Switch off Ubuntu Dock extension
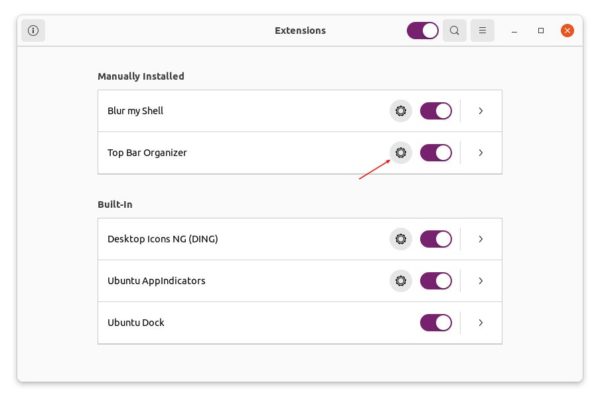The image size is (600, 401). (x=435, y=323)
